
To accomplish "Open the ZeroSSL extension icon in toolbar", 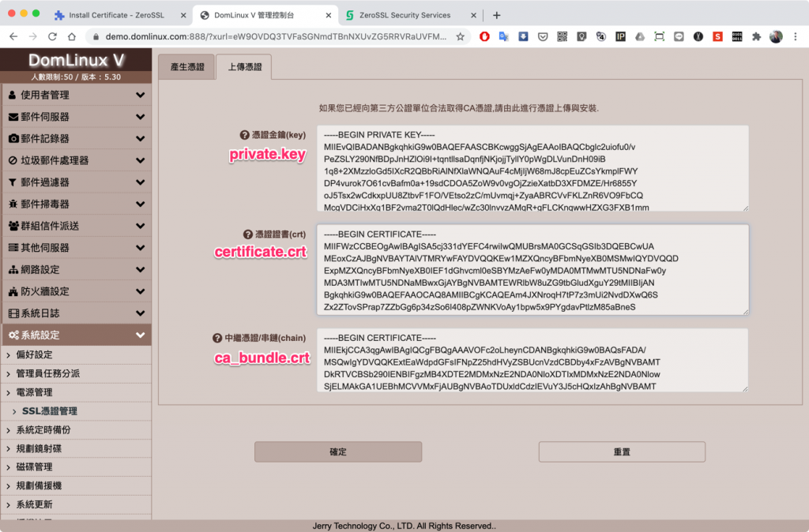I will [717, 36].
